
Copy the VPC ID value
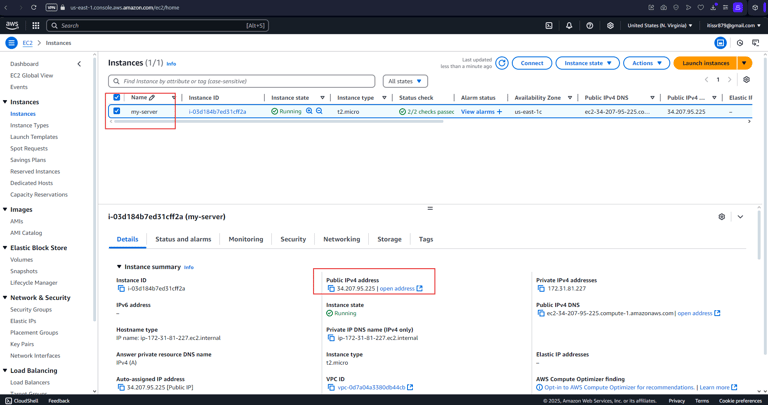click(331, 387)
